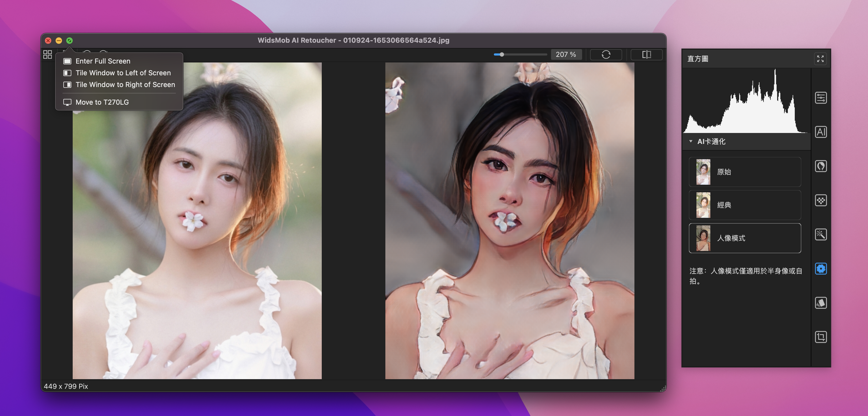Open the grid thumbnail view icon
Screen dimensions: 868x416
[48, 54]
